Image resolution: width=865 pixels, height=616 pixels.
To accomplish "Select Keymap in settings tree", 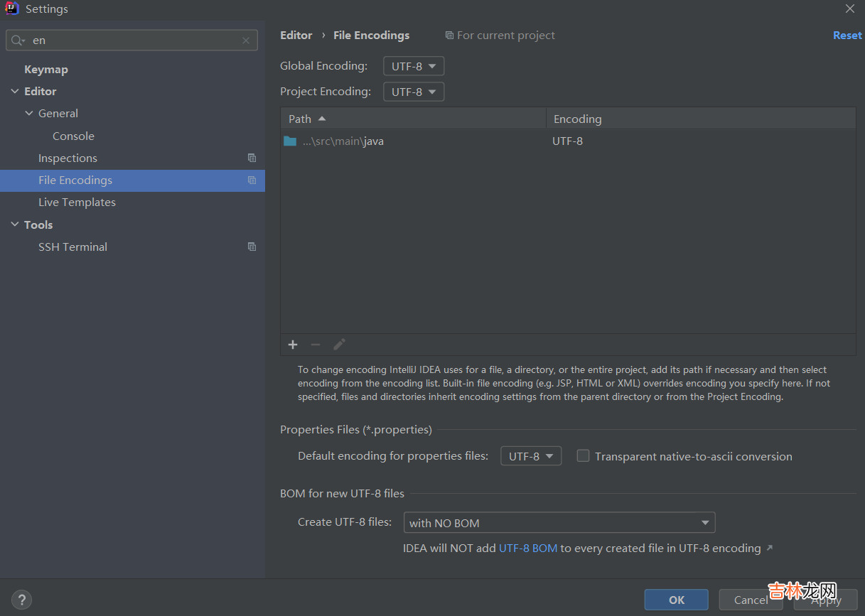I will pyautogui.click(x=46, y=70).
